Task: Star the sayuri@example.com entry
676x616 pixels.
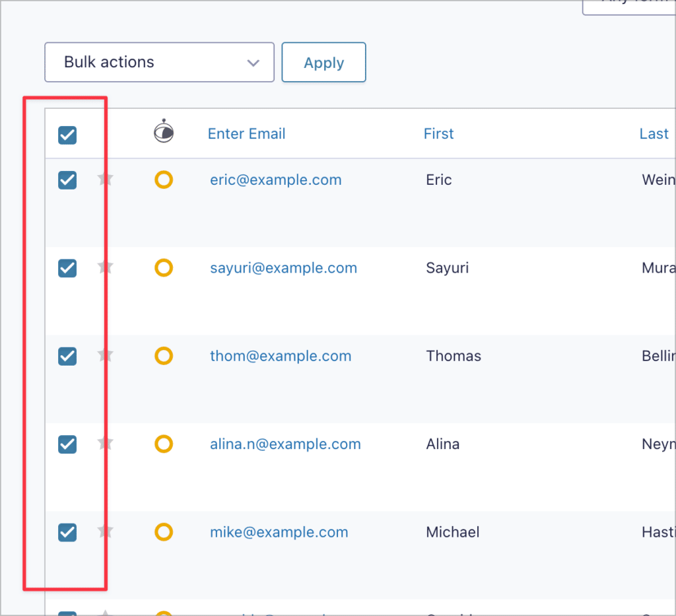Action: 105,267
